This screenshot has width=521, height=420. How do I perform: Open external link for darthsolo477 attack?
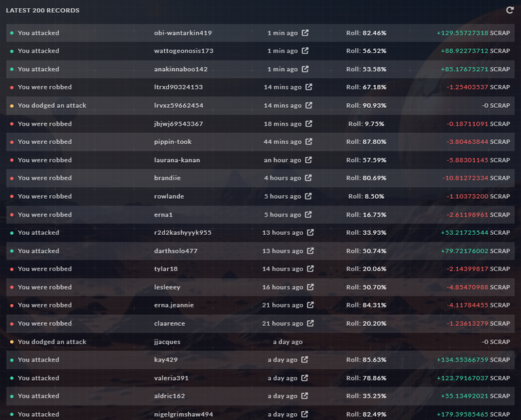click(x=310, y=250)
